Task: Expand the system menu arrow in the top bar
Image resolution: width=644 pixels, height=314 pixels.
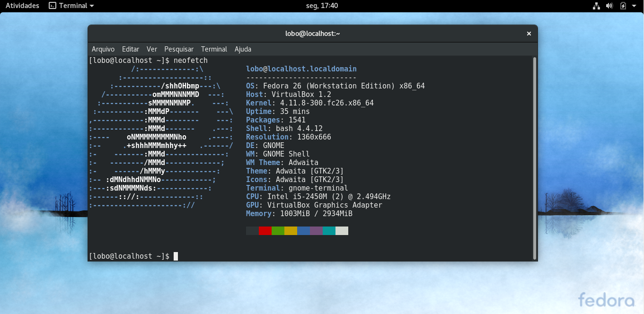Action: [x=634, y=6]
